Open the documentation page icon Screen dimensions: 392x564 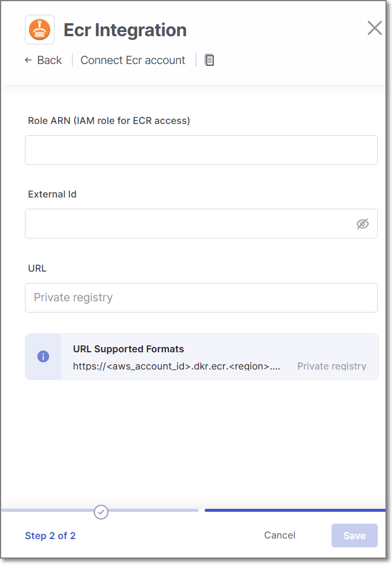pyautogui.click(x=209, y=60)
